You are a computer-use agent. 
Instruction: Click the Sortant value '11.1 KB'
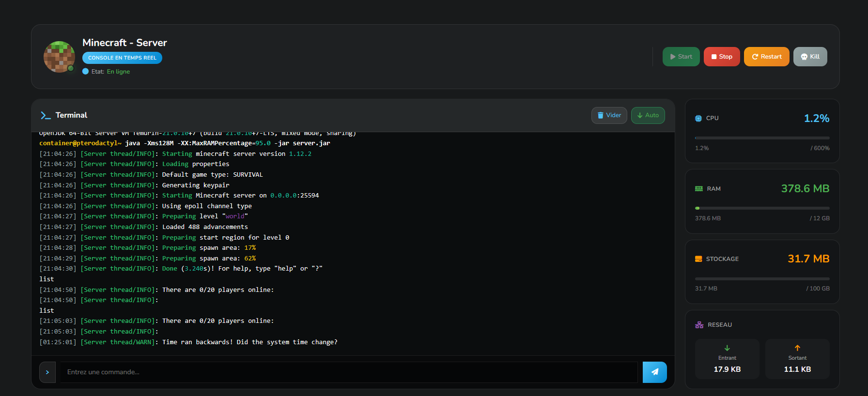(797, 369)
